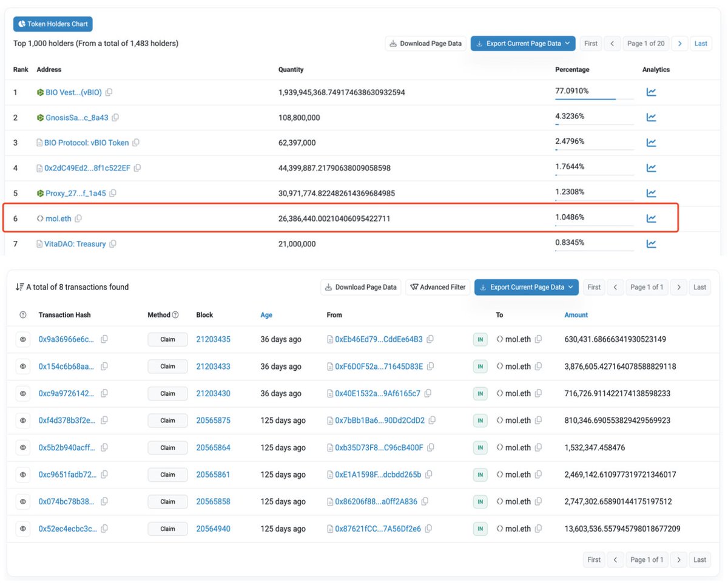Copy the Proxy_27...f_1a45 address
Screen dimensions: 728x585
tap(113, 194)
